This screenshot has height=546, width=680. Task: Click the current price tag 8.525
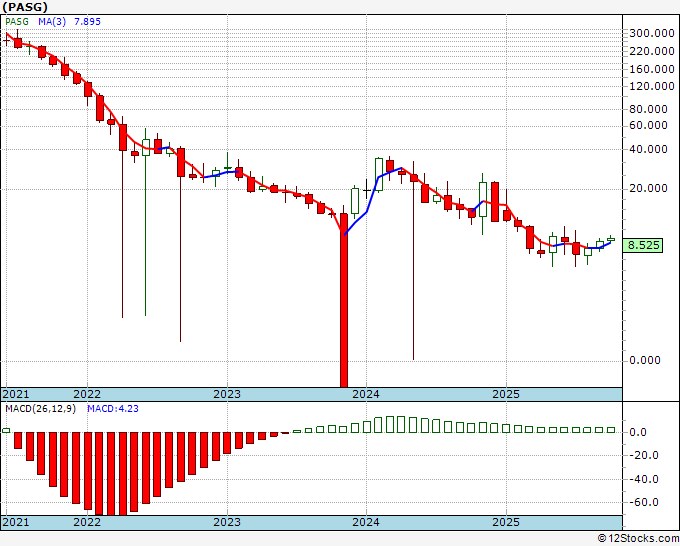click(643, 245)
